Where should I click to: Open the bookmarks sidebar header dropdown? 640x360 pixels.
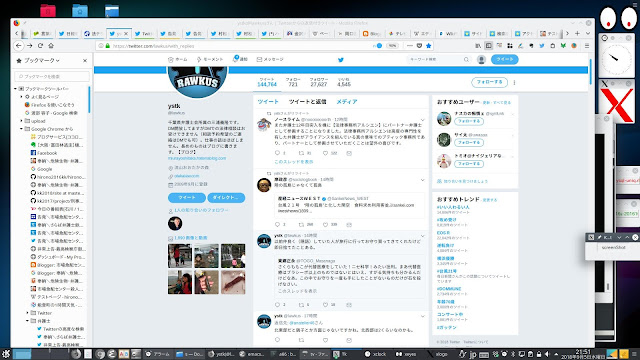(42, 60)
